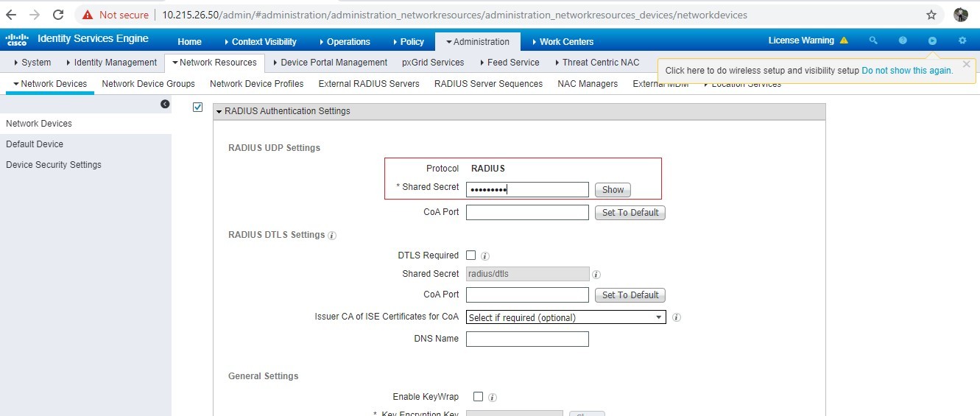
Task: Click the DTLS Shared Secret radius/dtls field
Action: [527, 274]
